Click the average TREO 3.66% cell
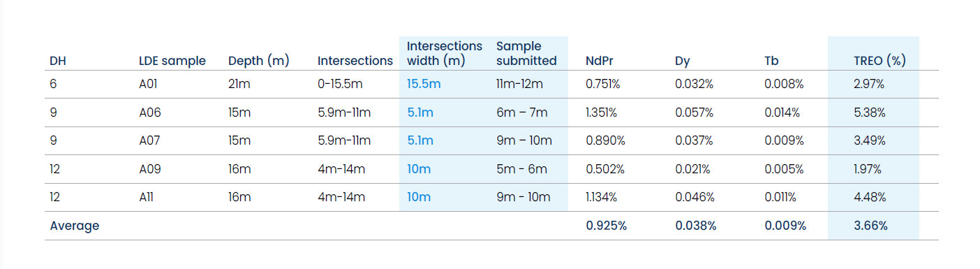The image size is (980, 269). click(870, 226)
